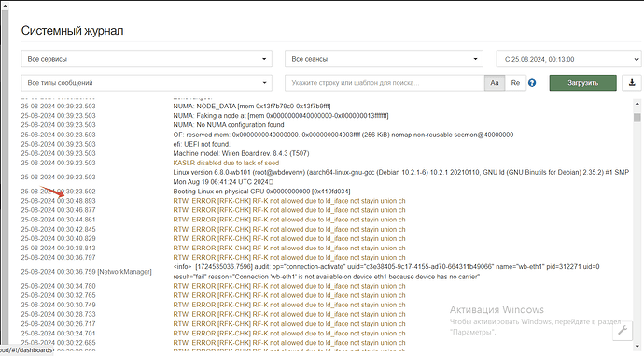
Task: Open the wrench settings floating button
Action: pyautogui.click(x=623, y=331)
